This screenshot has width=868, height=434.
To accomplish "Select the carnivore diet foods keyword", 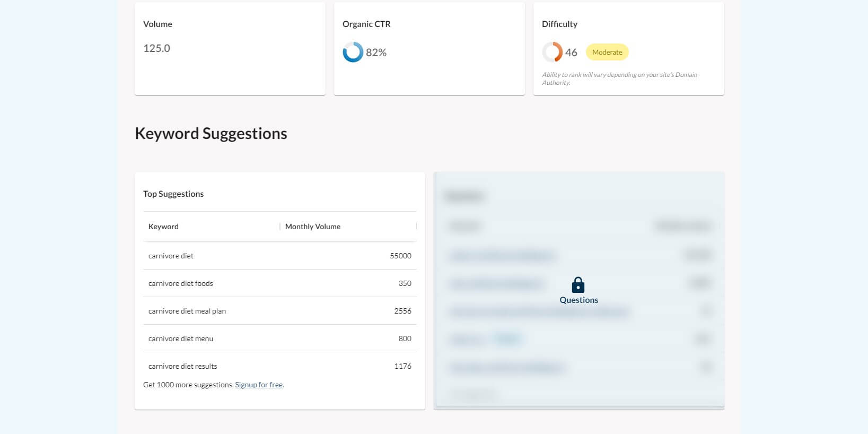I will pos(181,283).
